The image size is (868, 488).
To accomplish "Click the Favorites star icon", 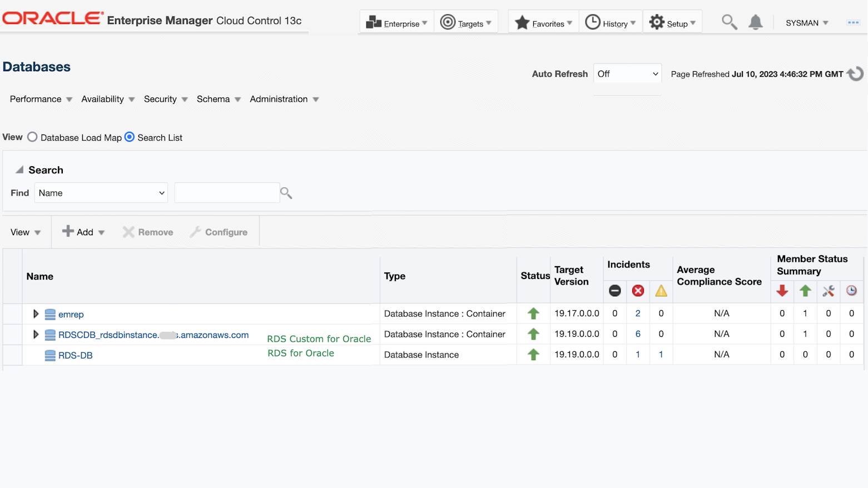I will [x=522, y=23].
